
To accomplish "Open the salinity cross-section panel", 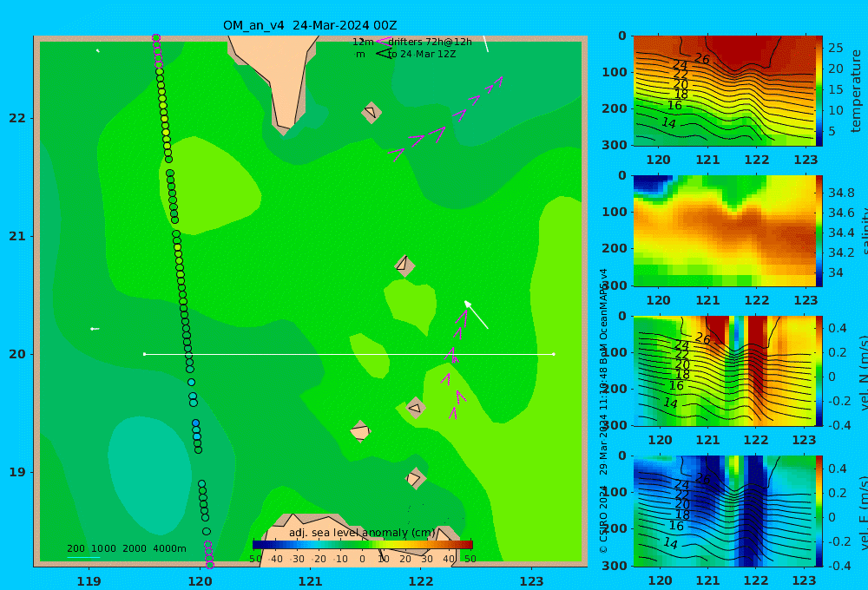I will pyautogui.click(x=725, y=231).
